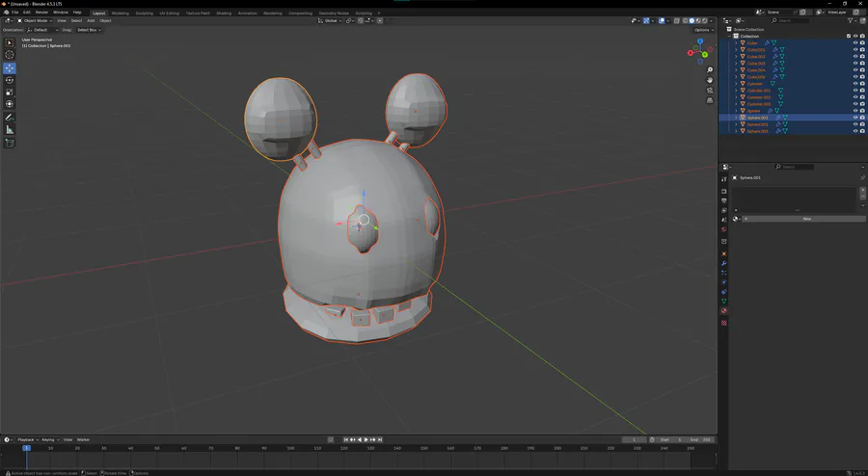Switch to the Modeling workspace tab

pos(121,13)
